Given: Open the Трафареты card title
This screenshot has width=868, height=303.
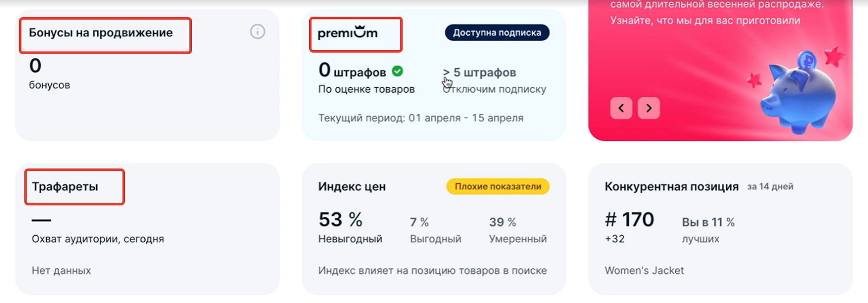Looking at the screenshot, I should (65, 186).
